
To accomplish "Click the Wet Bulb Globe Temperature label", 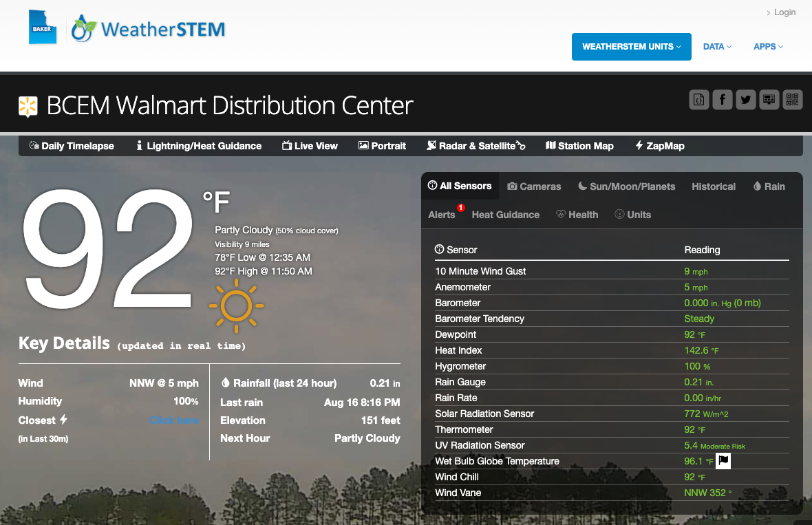I will point(497,461).
